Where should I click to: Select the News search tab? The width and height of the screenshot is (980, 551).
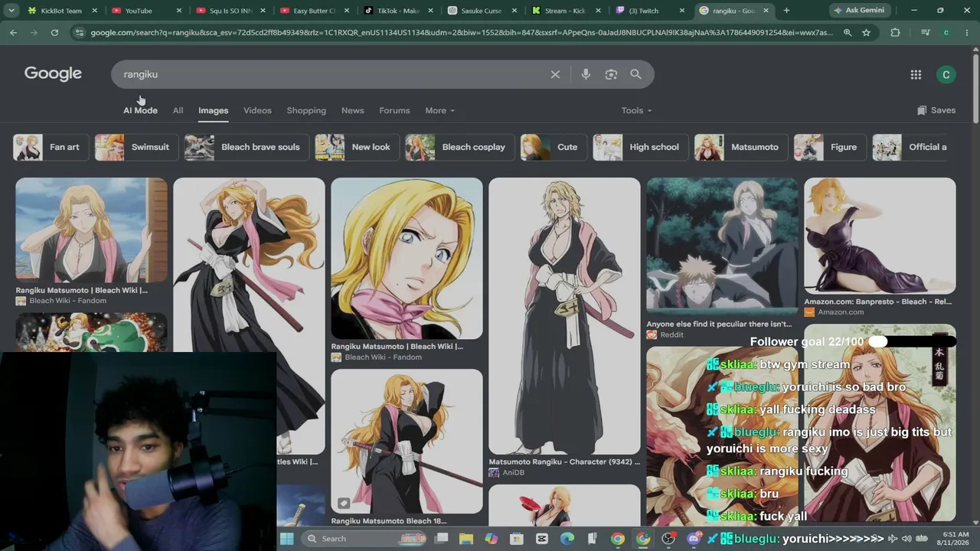click(x=352, y=110)
